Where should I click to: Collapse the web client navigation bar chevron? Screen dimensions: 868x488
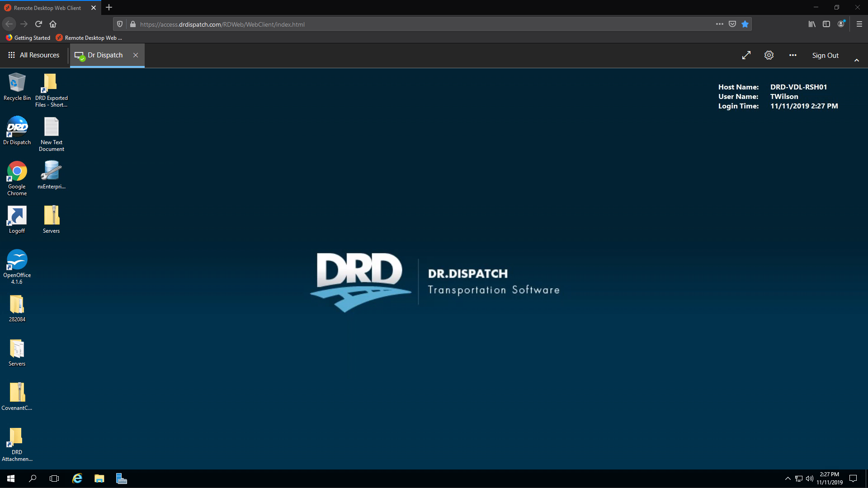pos(857,60)
